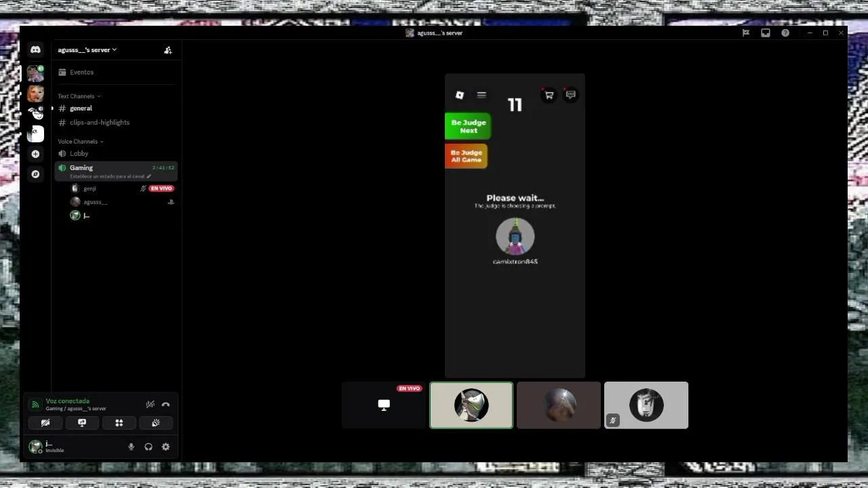Open shopping cart in stream
Viewport: 868px width, 488px height.
549,95
